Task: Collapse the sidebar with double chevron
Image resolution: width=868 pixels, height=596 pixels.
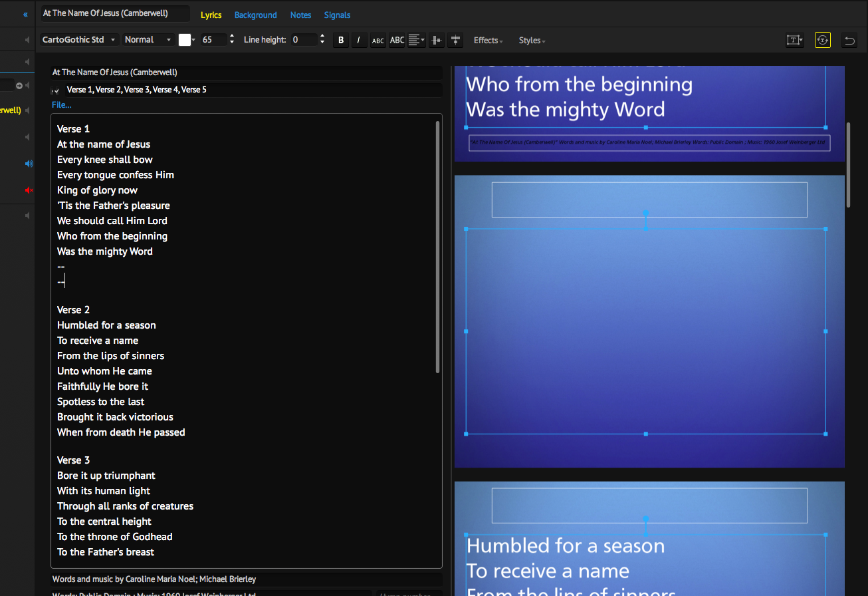Action: 25,14
